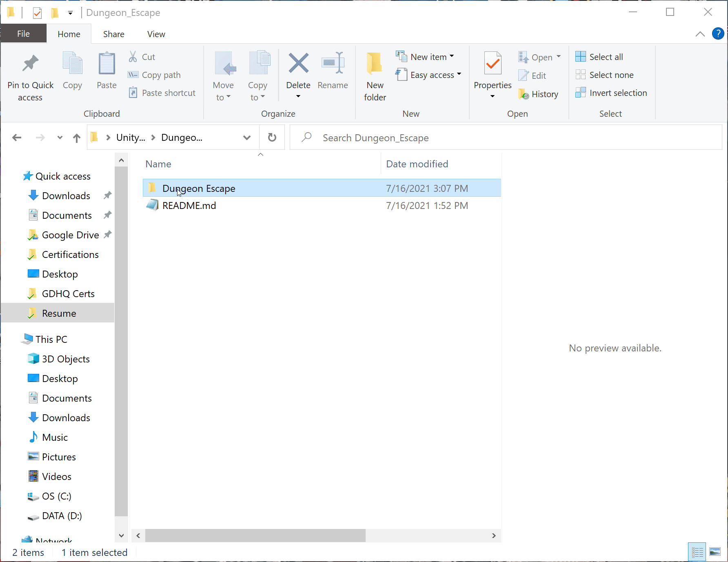Click Select none in the Select group

click(x=605, y=75)
